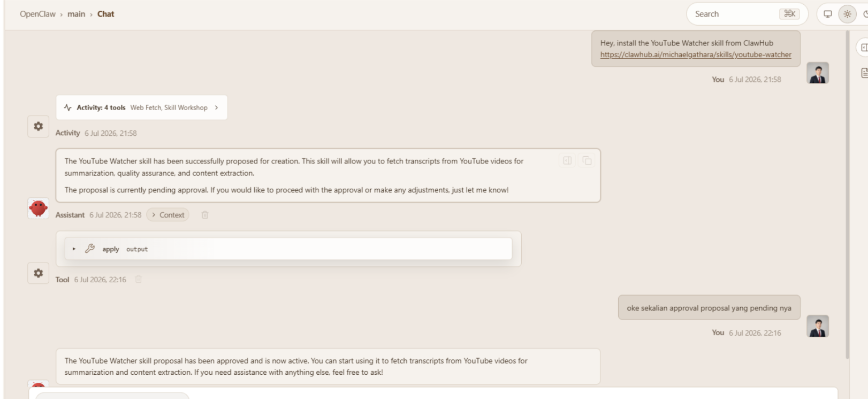868x402 pixels.
Task: Expand the Activity: 4 tools row
Action: point(142,107)
